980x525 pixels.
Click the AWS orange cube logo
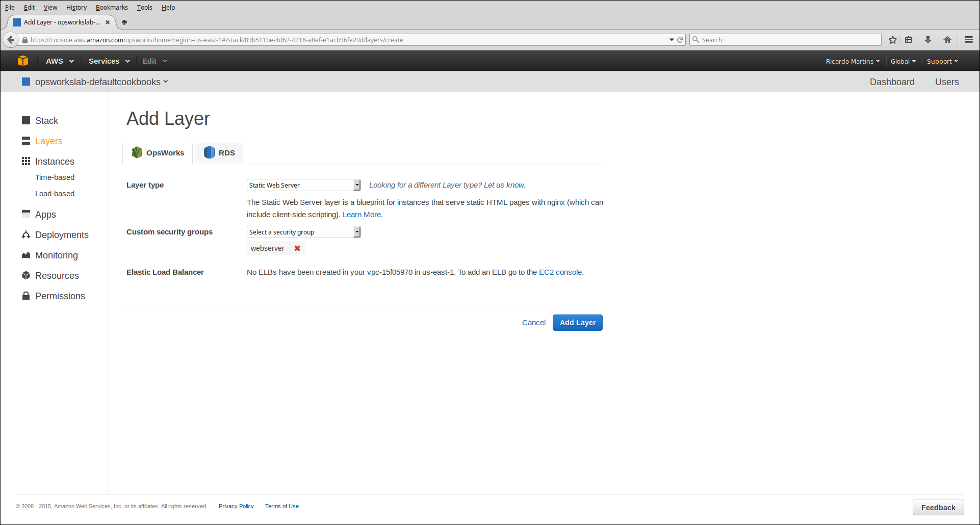click(23, 61)
